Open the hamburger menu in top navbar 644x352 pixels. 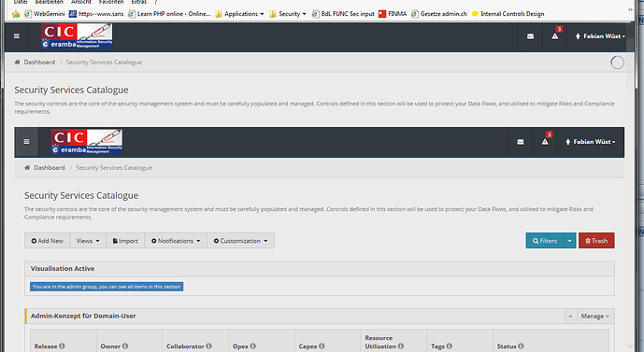(17, 36)
